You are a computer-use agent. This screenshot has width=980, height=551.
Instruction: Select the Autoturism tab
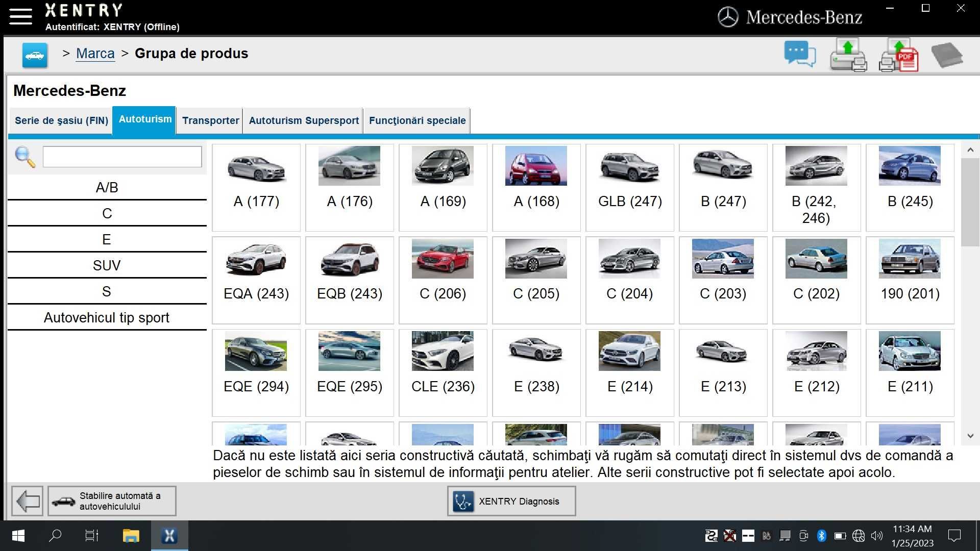pos(145,120)
